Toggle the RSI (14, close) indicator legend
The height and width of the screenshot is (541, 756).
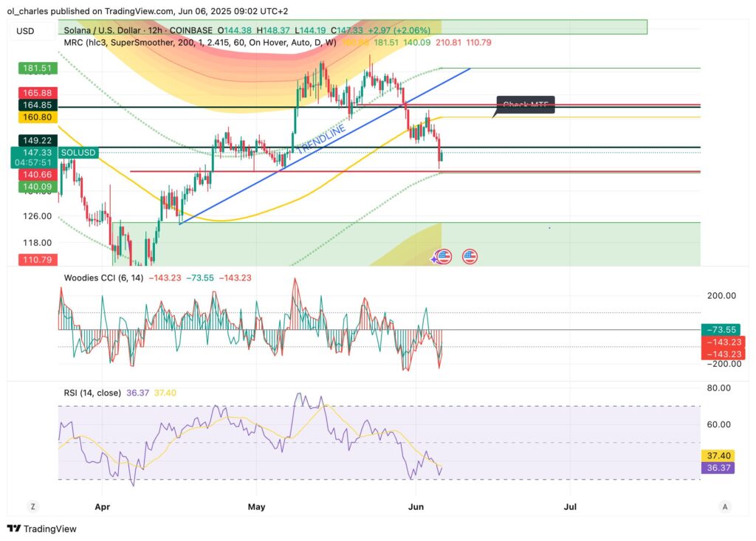pos(92,393)
